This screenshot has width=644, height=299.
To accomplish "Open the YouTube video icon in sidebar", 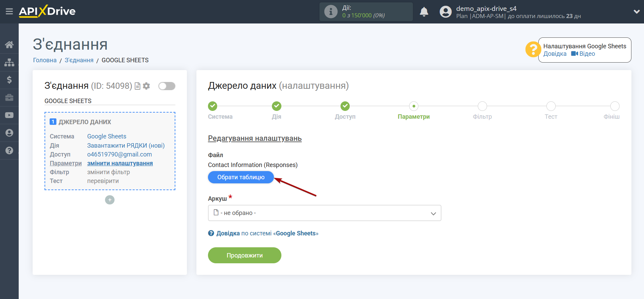I will pyautogui.click(x=9, y=115).
